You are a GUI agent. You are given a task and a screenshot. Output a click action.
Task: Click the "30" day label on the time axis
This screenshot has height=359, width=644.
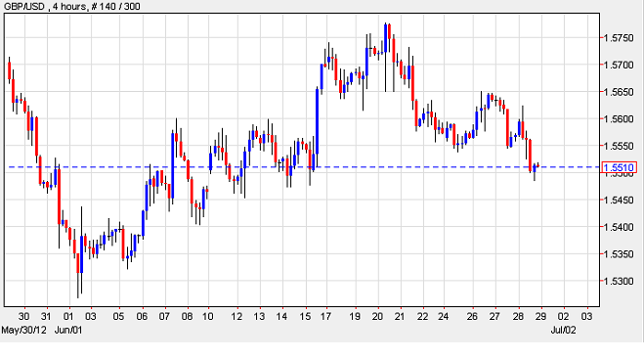click(x=23, y=316)
